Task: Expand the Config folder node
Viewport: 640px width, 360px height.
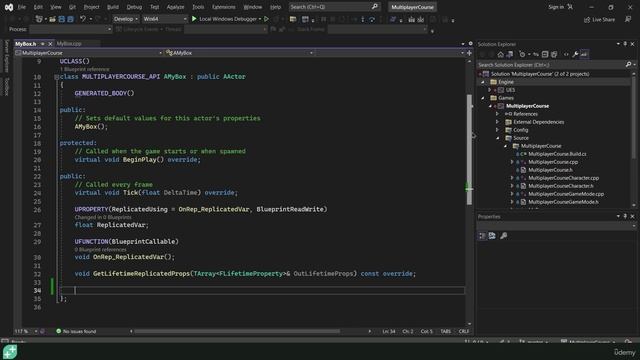Action: 497,130
